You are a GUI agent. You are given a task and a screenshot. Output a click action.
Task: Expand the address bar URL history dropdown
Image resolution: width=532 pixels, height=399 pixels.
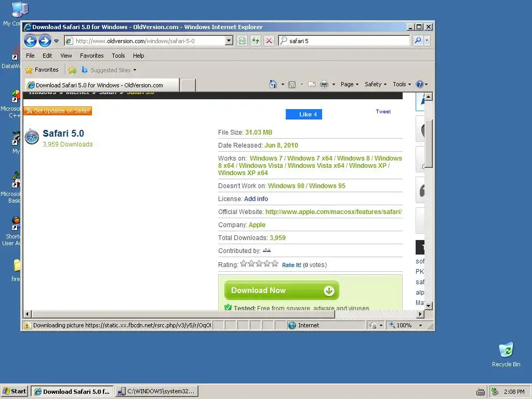tap(229, 41)
